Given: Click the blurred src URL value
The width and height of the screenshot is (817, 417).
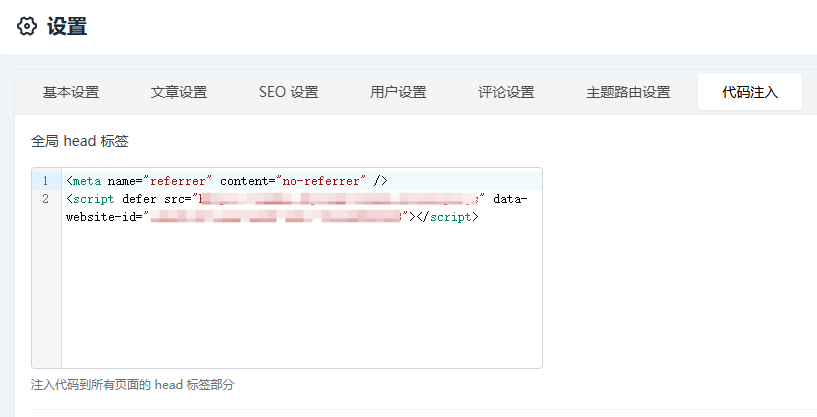Looking at the screenshot, I should (x=338, y=199).
